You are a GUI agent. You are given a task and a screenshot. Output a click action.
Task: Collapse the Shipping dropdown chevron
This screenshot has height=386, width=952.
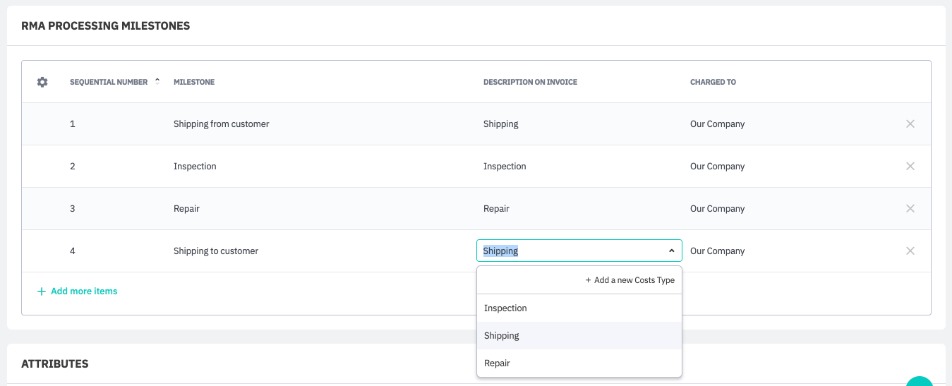click(672, 251)
